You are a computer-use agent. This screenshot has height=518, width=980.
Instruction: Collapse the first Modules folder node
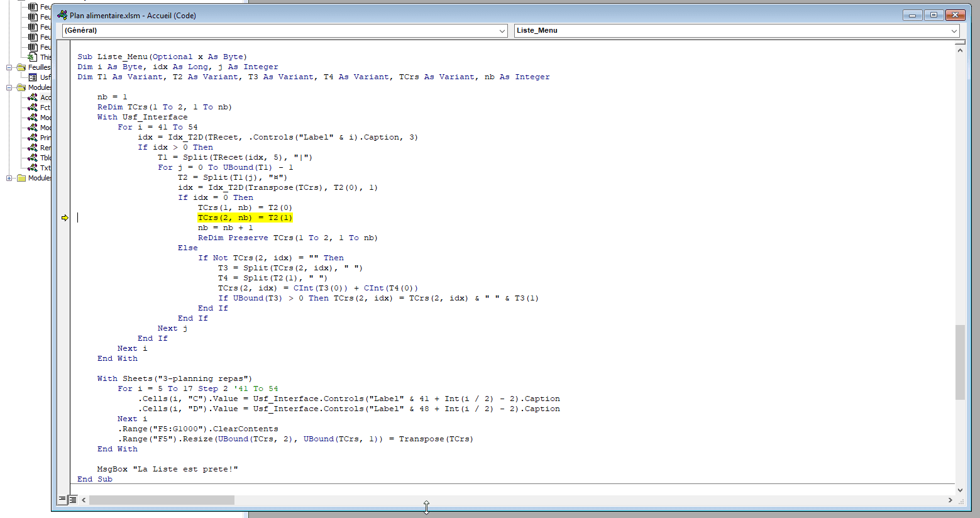click(9, 87)
